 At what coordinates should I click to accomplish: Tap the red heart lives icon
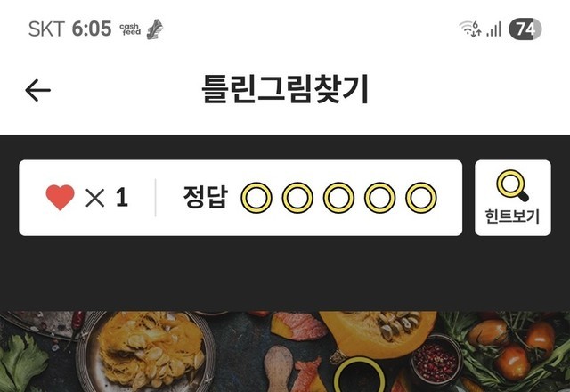[x=60, y=198]
